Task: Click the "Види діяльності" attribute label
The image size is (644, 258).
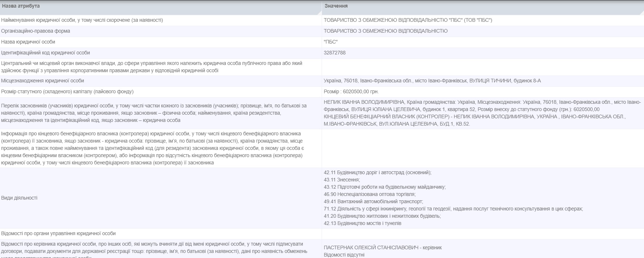Action: (x=19, y=198)
